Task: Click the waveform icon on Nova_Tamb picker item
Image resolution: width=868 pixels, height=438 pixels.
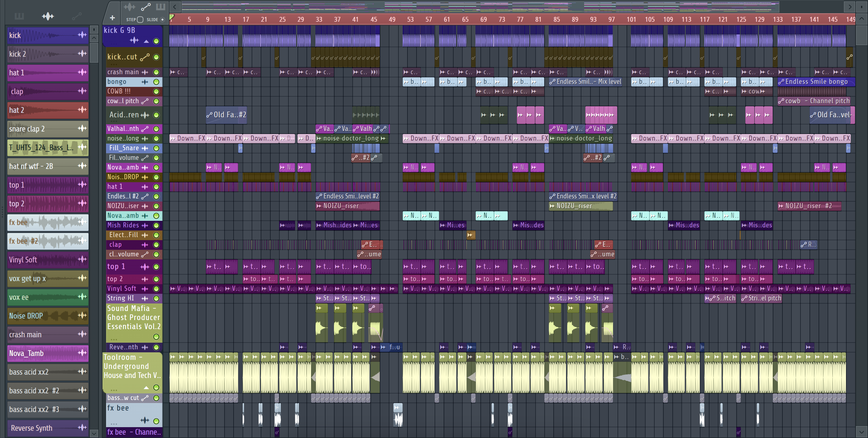Action: (82, 353)
